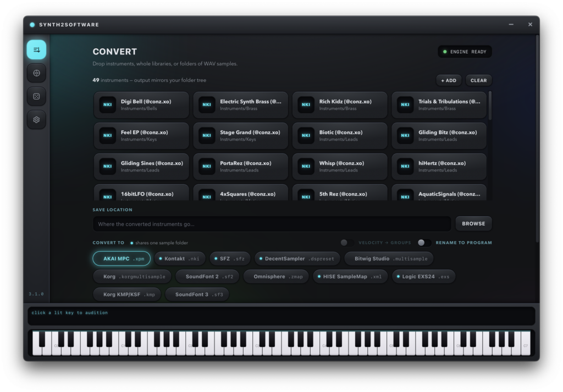Choose Korg KMP/KSF .kmp format
The height and width of the screenshot is (392, 563).
pos(127,294)
